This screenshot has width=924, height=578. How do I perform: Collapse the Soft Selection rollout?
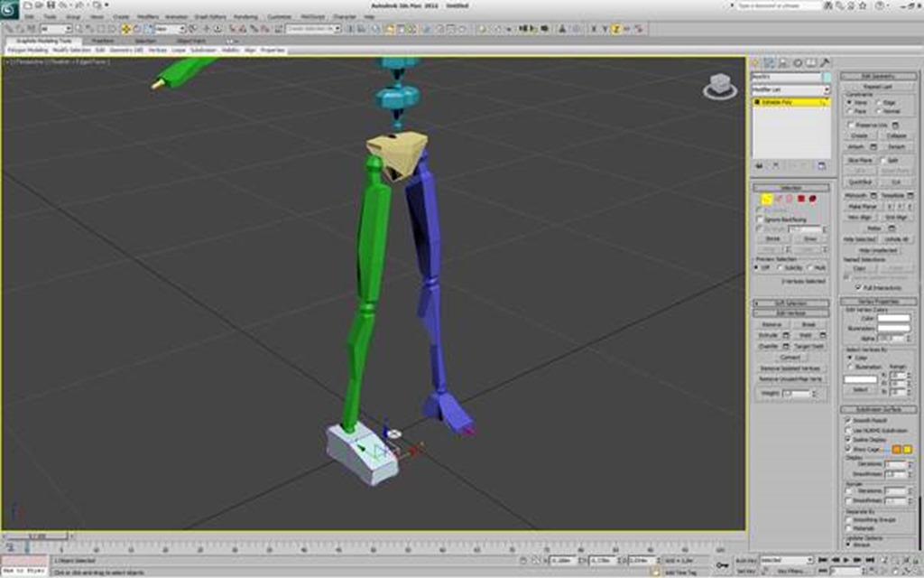(791, 303)
